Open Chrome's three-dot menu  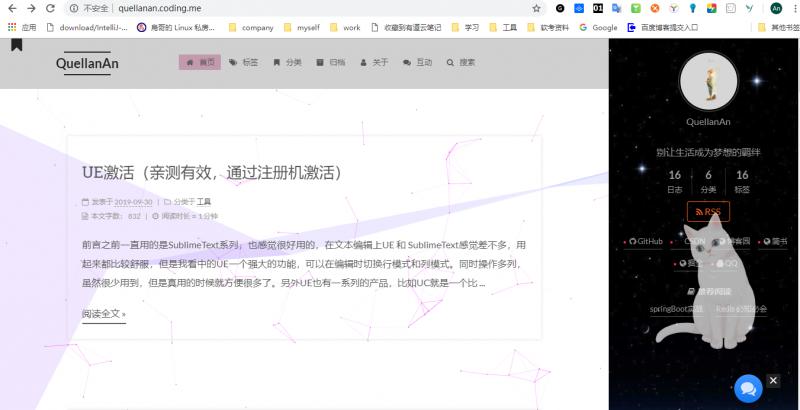(x=795, y=8)
